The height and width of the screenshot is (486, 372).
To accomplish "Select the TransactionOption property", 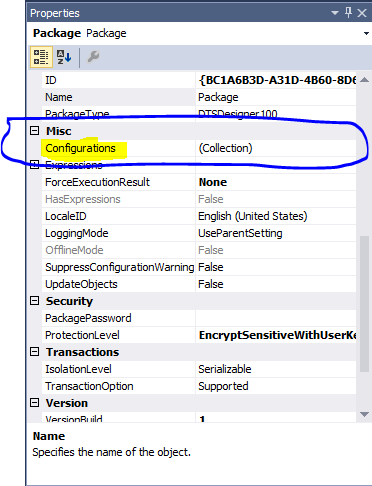I will coord(89,386).
